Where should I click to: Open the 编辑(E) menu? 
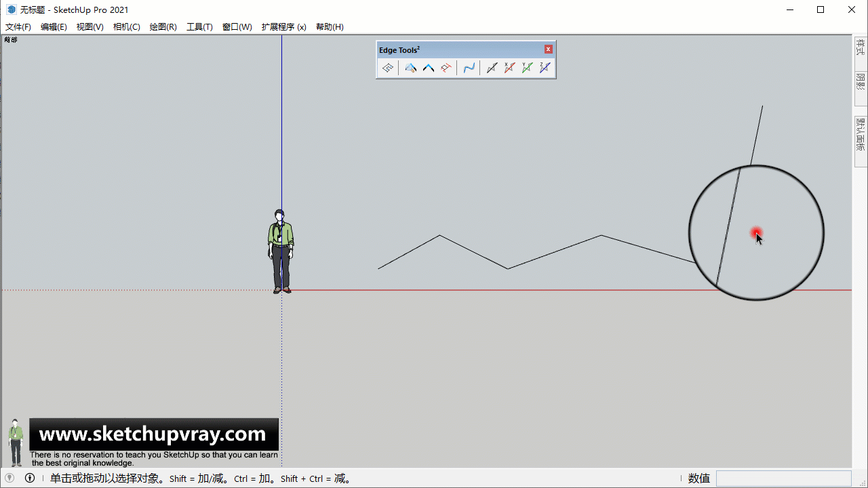[54, 27]
